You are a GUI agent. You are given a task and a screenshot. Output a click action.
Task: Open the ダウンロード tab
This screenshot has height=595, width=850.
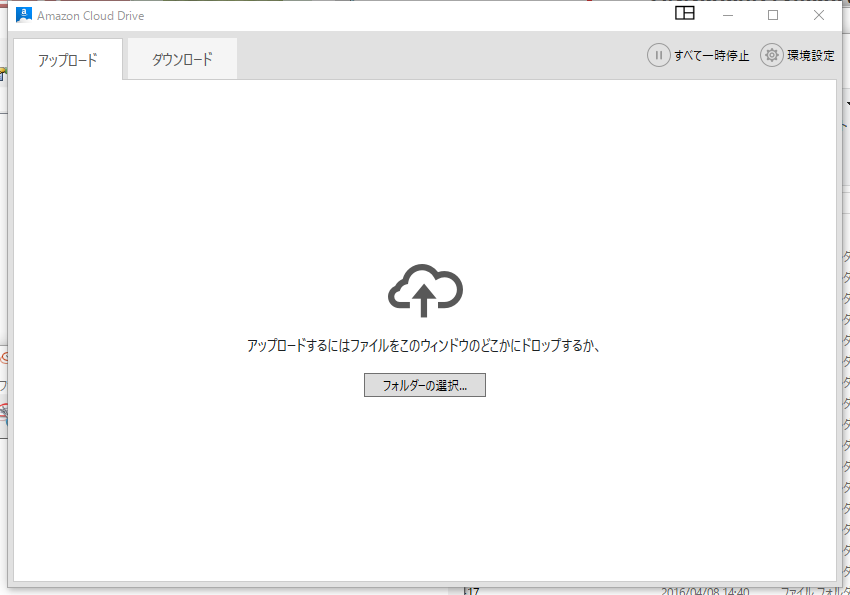point(182,59)
